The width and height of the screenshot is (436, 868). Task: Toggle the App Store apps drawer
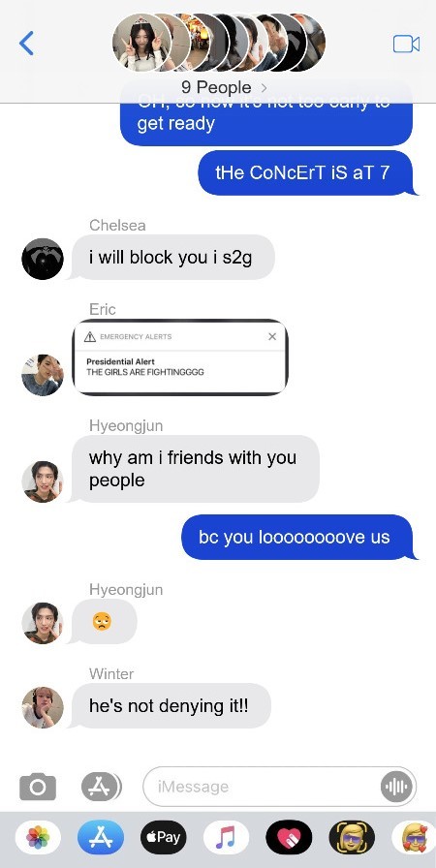(102, 786)
